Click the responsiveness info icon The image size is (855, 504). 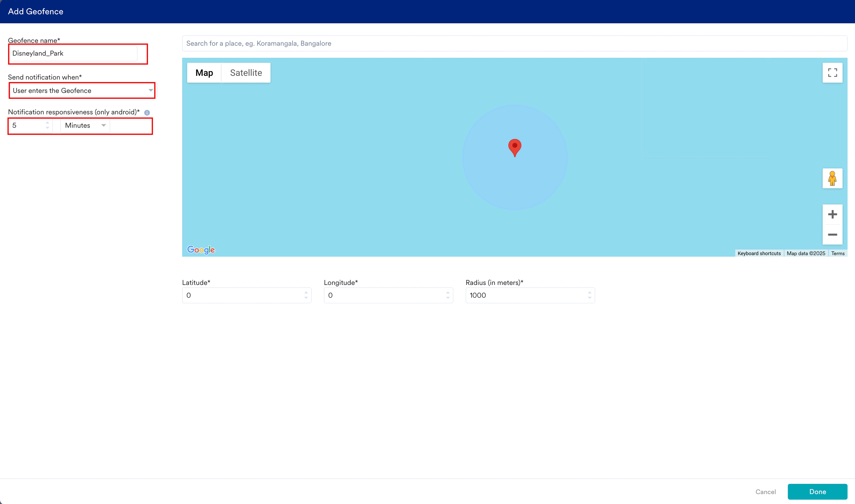147,113
